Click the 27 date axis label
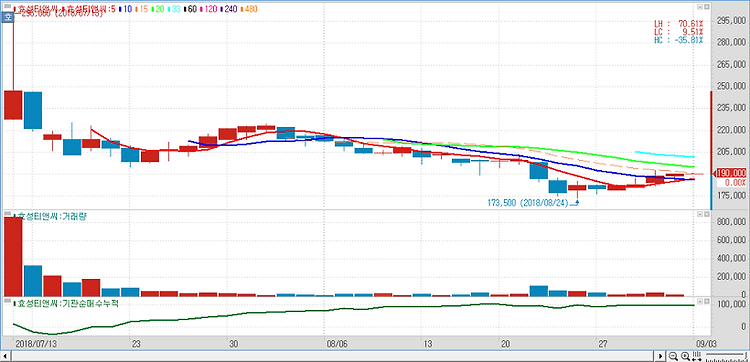This screenshot has height=362, width=750. click(604, 343)
